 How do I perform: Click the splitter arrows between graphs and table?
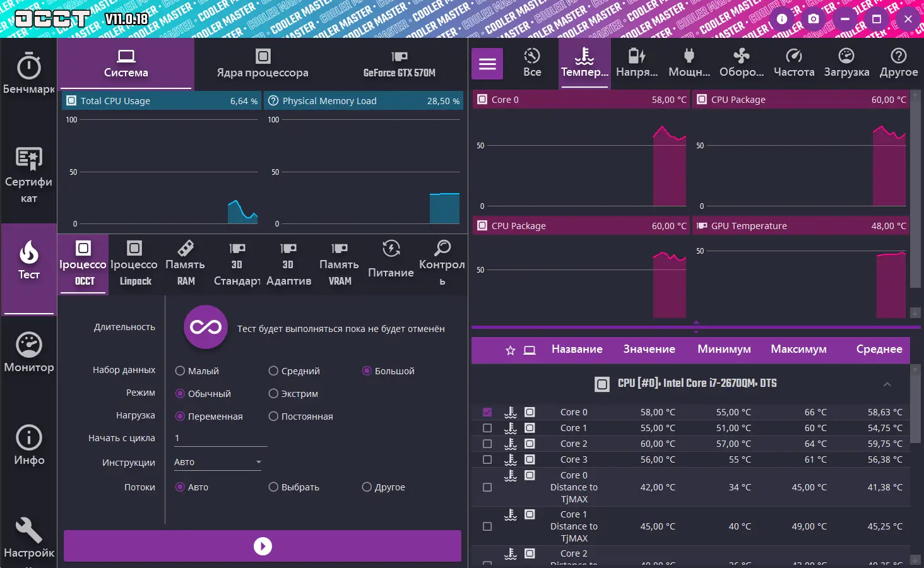pyautogui.click(x=696, y=327)
